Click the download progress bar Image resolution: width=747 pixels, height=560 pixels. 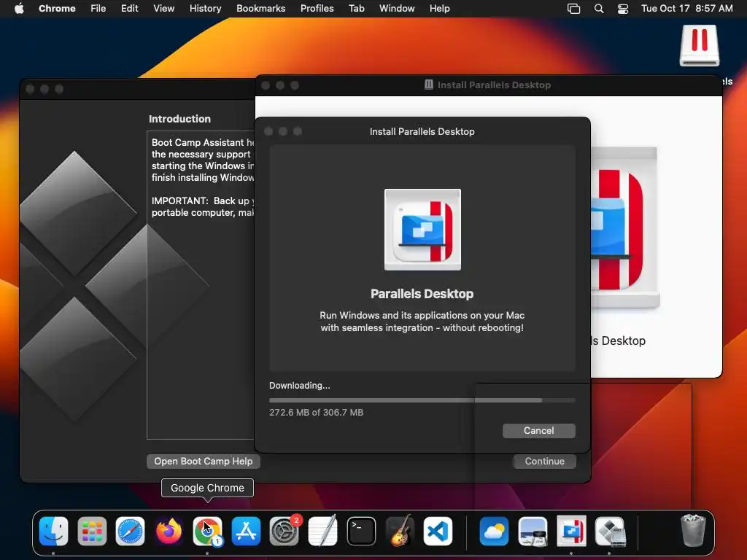pyautogui.click(x=422, y=400)
